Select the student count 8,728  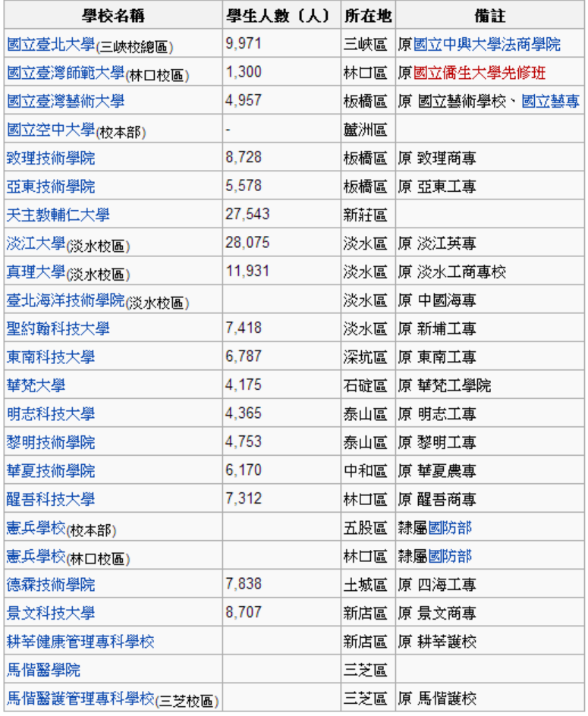243,157
